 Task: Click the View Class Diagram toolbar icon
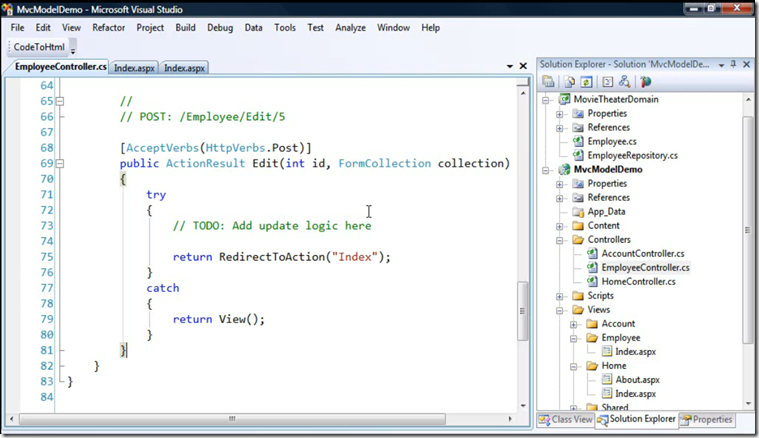(x=624, y=82)
